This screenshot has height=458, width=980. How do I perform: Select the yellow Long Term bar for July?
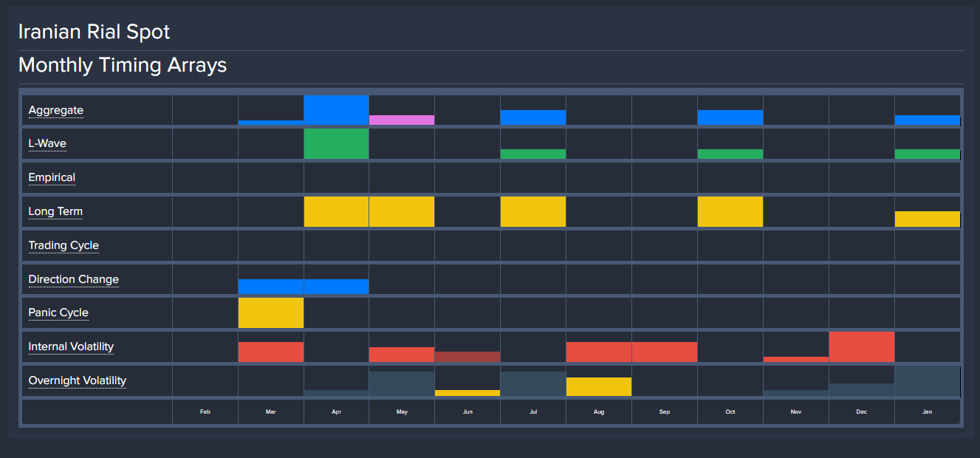click(533, 211)
